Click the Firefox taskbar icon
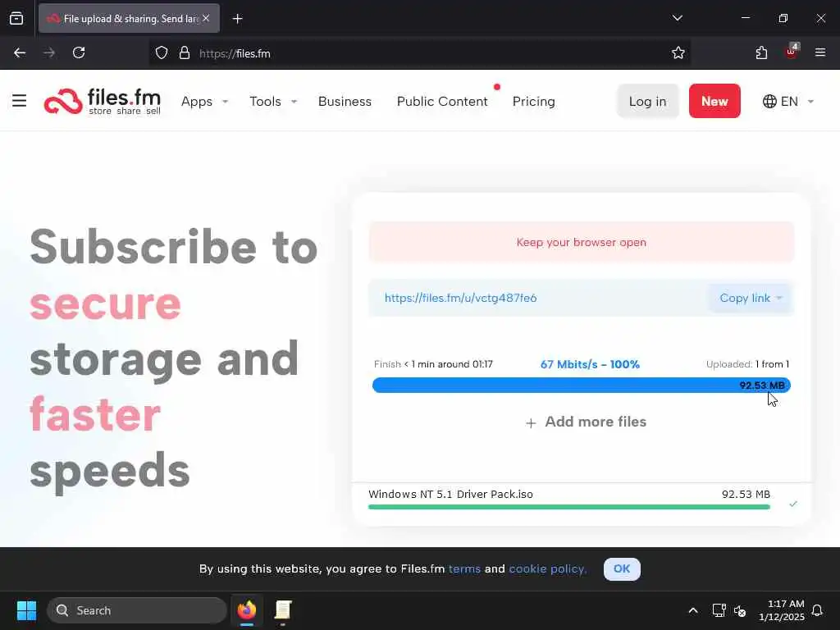This screenshot has height=630, width=840. 247,610
